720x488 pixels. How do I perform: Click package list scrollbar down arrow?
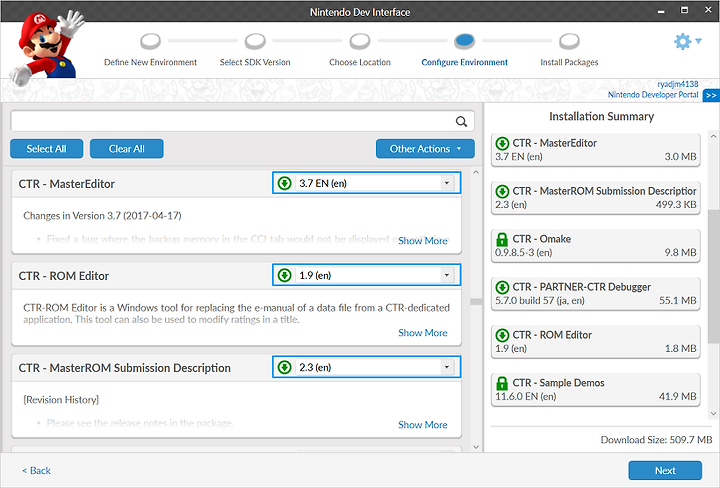(476, 447)
